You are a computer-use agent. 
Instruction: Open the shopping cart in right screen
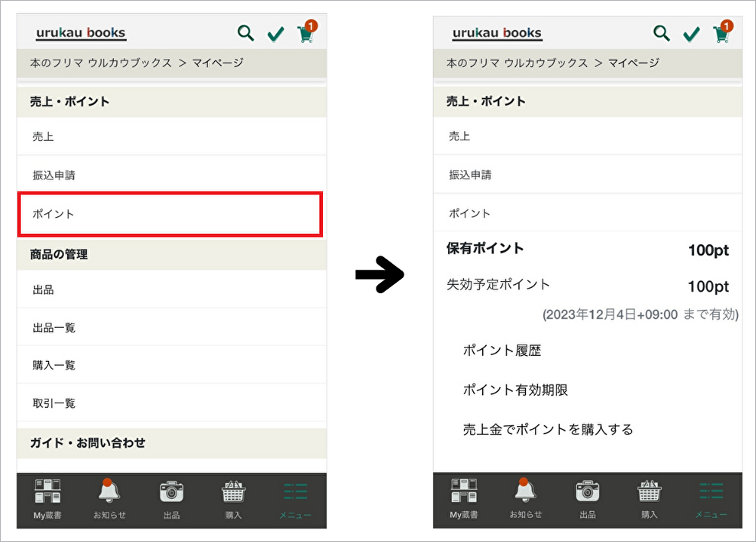pos(721,34)
